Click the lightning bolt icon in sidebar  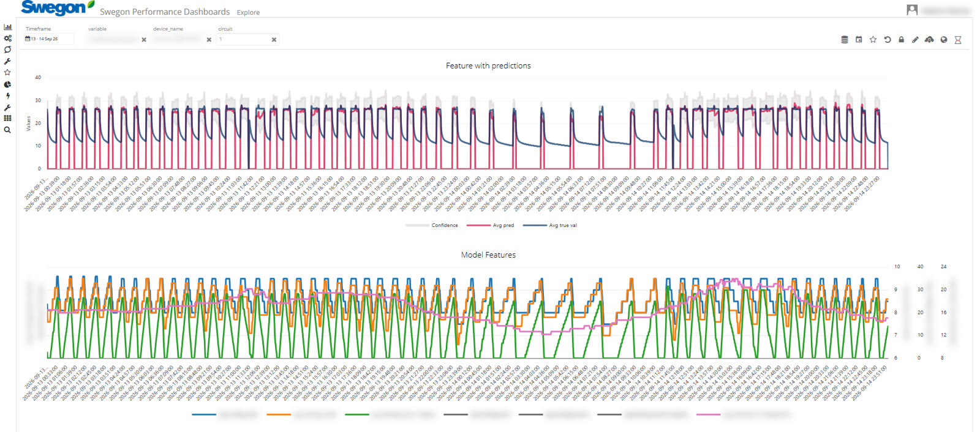tap(7, 95)
